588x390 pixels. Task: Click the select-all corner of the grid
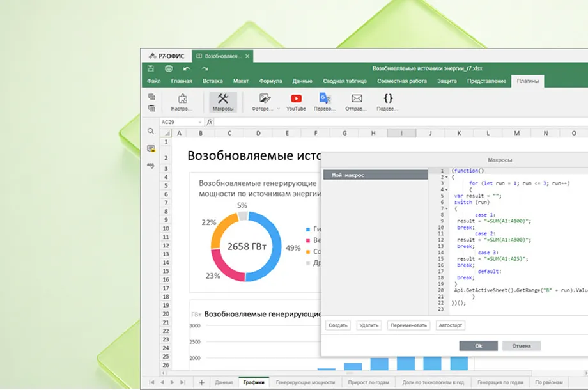click(x=167, y=133)
